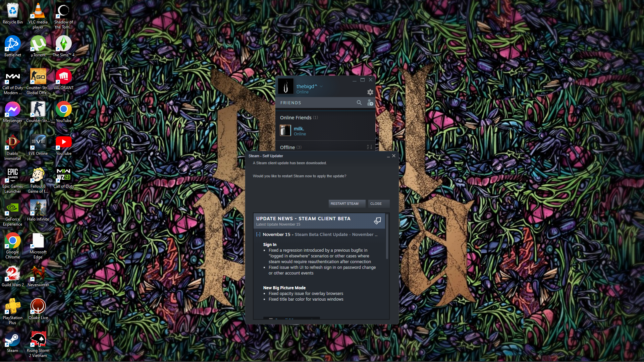This screenshot has width=644, height=362.
Task: Click the µTorrent desktop icon
Action: click(x=38, y=46)
